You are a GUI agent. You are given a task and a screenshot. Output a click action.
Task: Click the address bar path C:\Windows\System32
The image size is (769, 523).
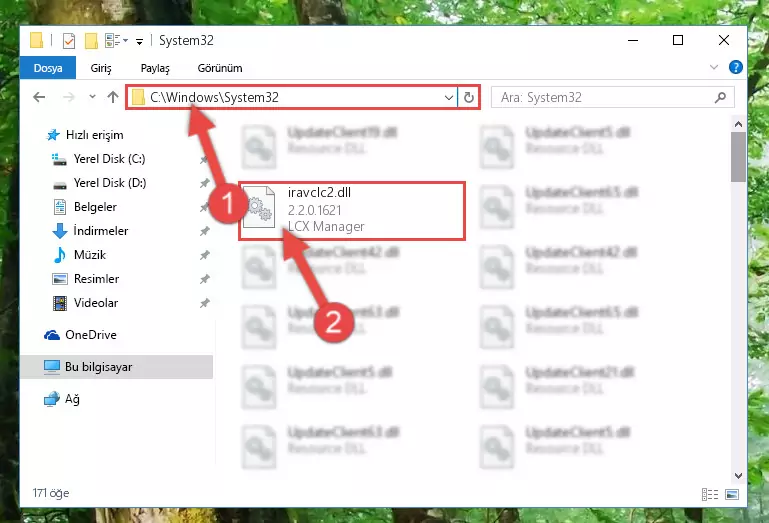point(214,97)
